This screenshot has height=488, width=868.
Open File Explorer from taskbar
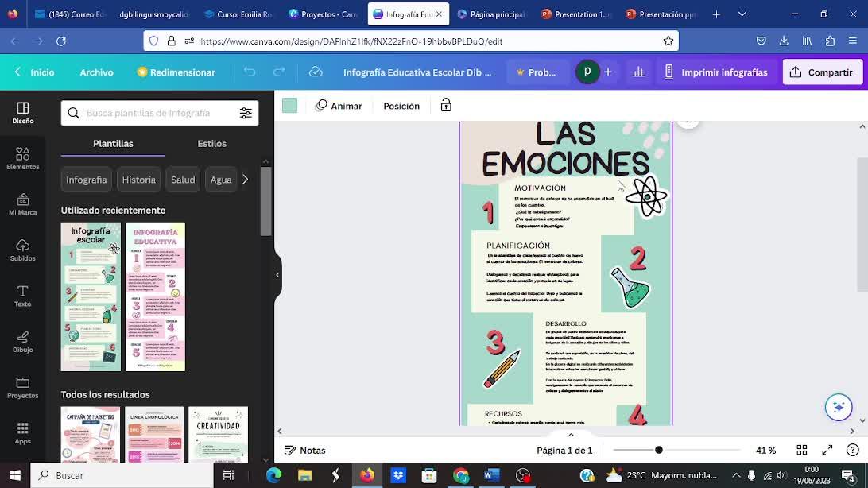[x=305, y=475]
